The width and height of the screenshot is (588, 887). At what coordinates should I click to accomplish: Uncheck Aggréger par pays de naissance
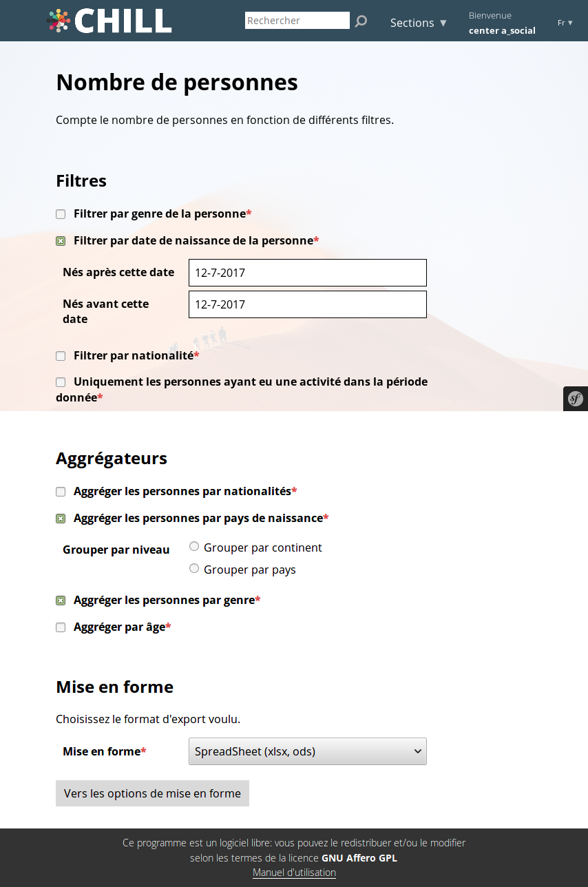[x=61, y=519]
